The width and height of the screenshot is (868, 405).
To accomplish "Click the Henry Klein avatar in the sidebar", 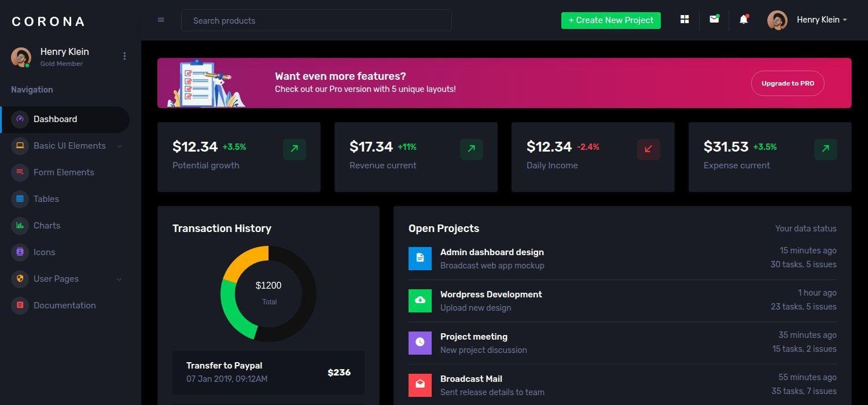I will pos(21,57).
